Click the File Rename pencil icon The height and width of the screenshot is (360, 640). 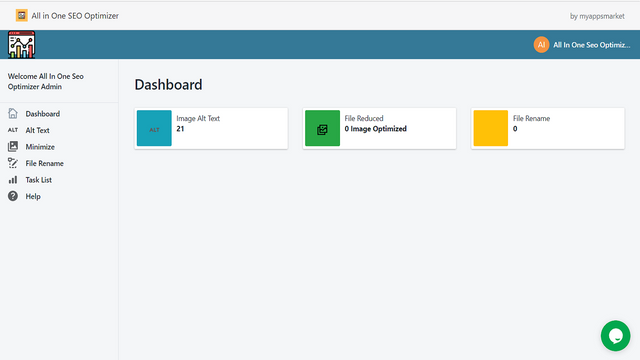coord(13,163)
